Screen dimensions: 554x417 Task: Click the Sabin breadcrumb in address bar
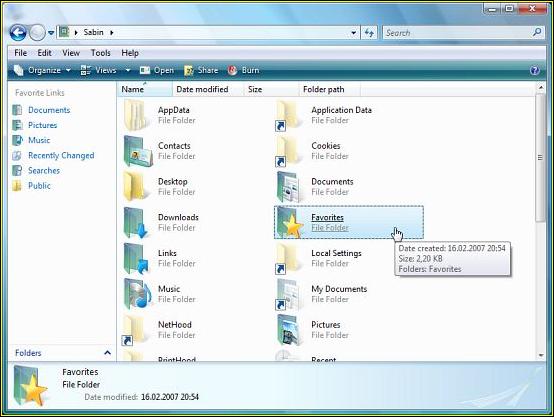(x=93, y=33)
